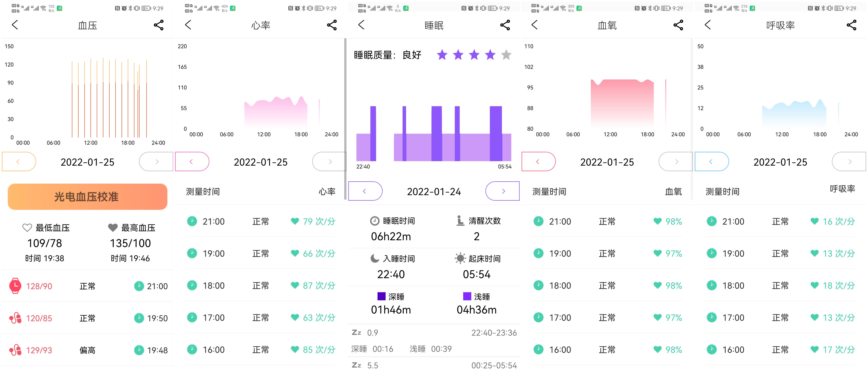Tap the sleep stages bar chart
Viewport: 868px width, 375px height.
click(434, 133)
